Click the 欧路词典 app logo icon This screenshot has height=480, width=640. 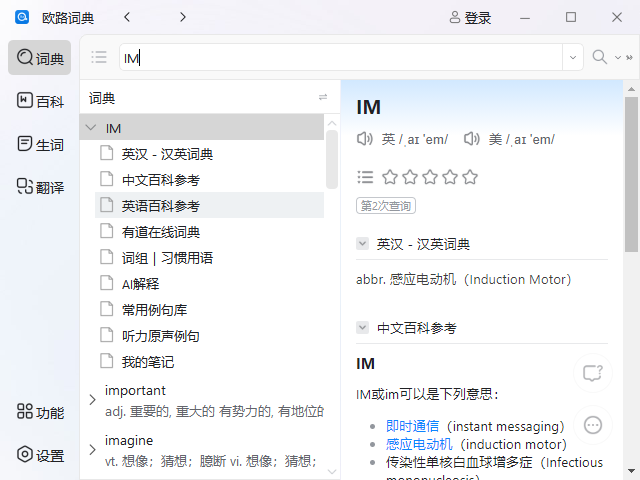(22, 17)
